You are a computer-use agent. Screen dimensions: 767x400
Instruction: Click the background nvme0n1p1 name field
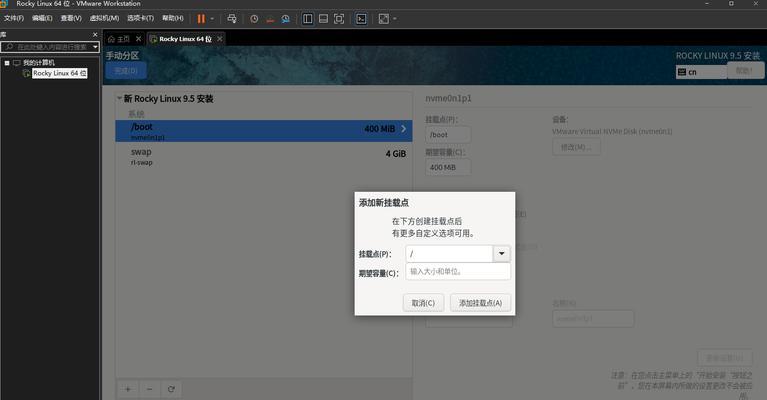coord(593,319)
